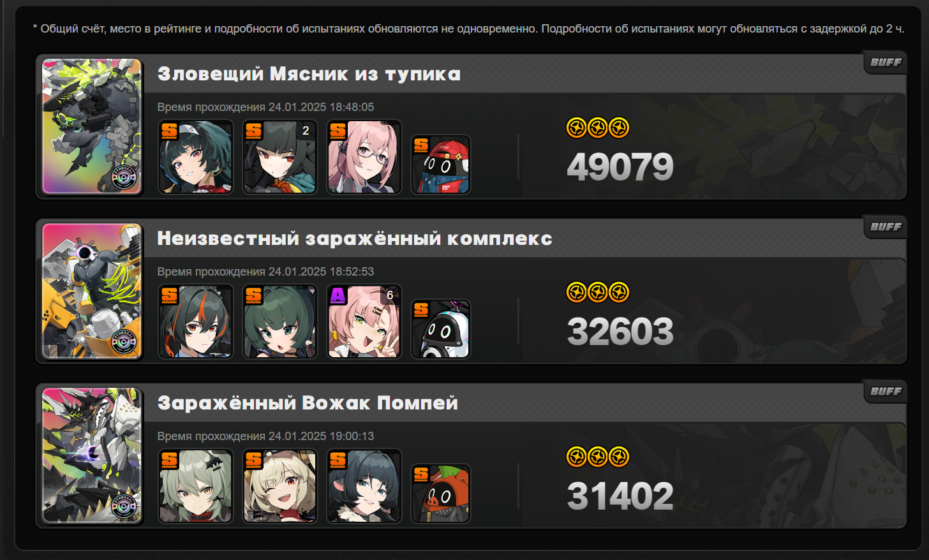Click the dark-haired agent in the third team

[364, 486]
